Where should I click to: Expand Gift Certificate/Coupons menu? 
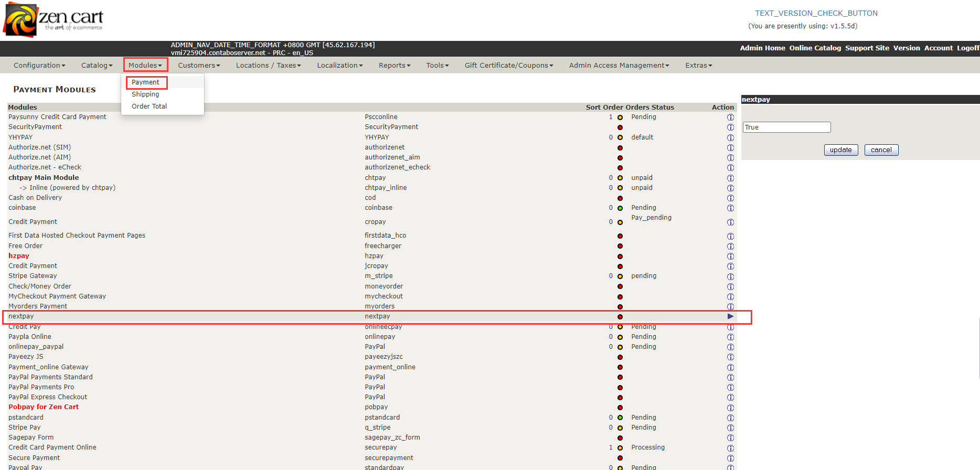coord(509,65)
